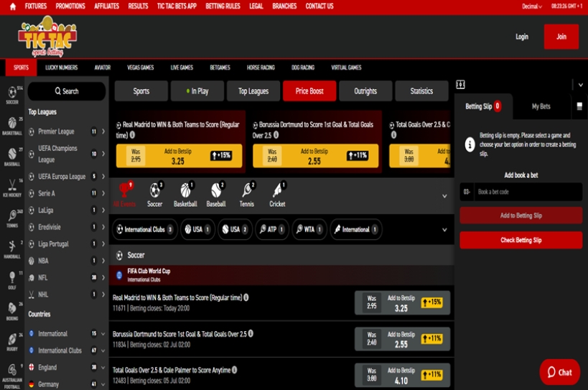Open the Boxing sport in left sidebar
Viewport: 588px width, 390px height.
(12, 311)
